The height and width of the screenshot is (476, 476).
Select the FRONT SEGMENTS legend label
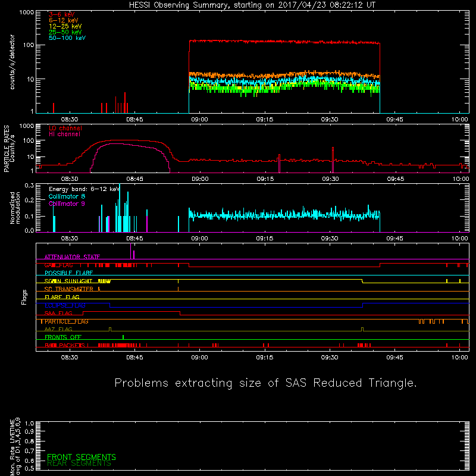pyautogui.click(x=82, y=457)
